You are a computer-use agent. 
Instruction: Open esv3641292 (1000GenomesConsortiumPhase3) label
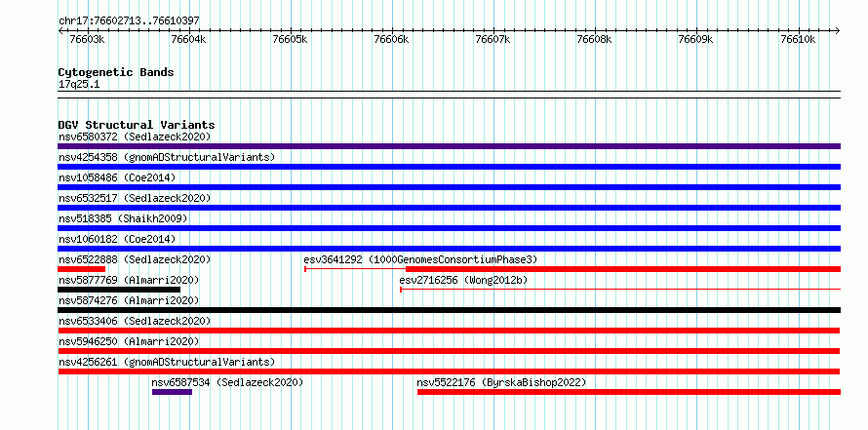tap(420, 259)
